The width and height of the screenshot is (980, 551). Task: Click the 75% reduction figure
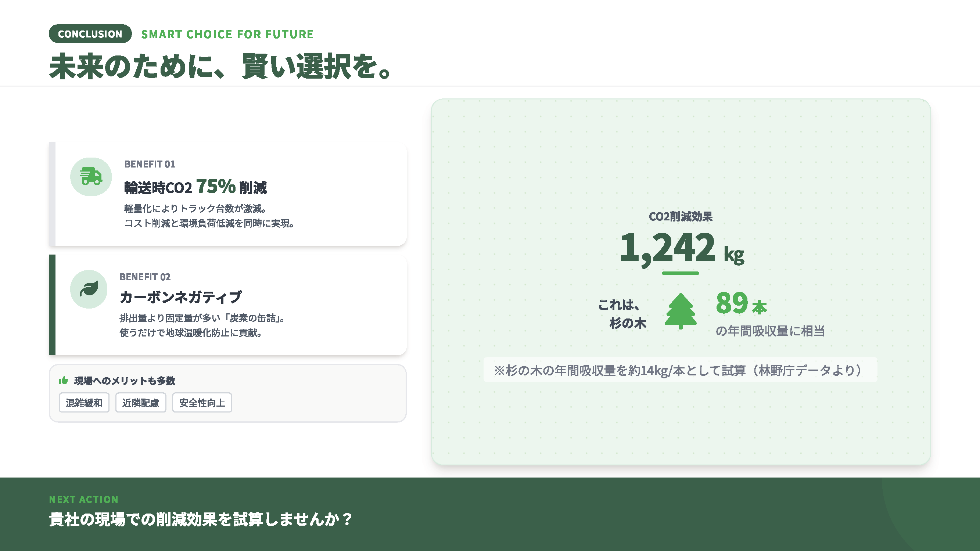[216, 186]
